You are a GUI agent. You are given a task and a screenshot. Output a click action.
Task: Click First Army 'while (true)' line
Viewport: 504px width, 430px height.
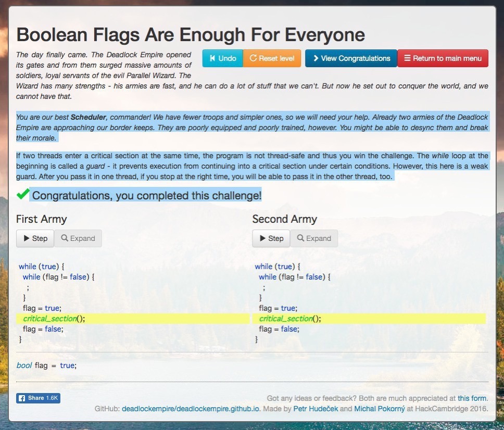[x=42, y=267]
